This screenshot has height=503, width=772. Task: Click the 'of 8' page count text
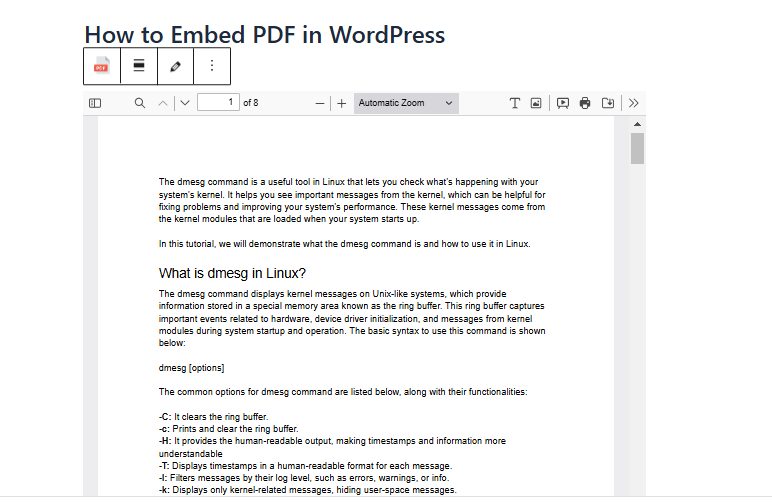(x=251, y=103)
